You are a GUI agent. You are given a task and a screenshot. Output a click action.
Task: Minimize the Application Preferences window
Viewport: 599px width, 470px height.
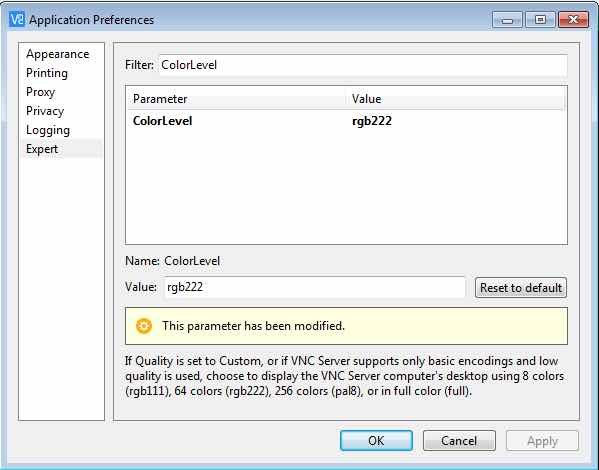(507, 19)
